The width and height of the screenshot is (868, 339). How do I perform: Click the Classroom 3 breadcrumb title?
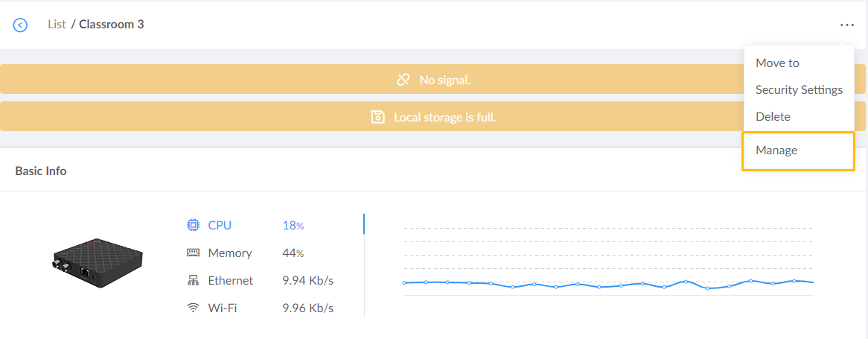112,25
